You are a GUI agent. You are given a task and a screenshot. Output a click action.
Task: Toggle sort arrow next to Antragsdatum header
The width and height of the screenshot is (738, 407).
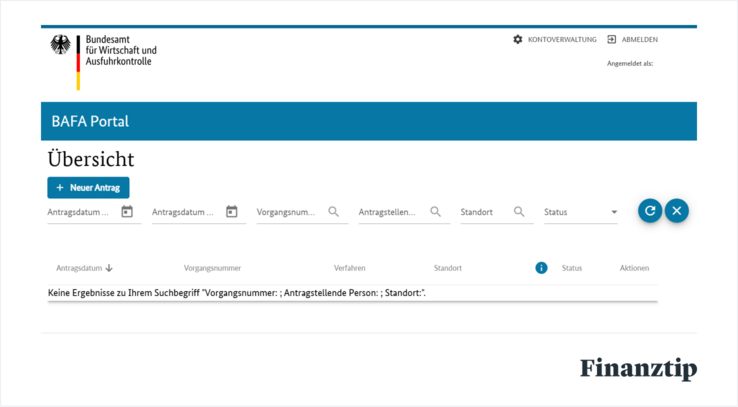click(109, 268)
